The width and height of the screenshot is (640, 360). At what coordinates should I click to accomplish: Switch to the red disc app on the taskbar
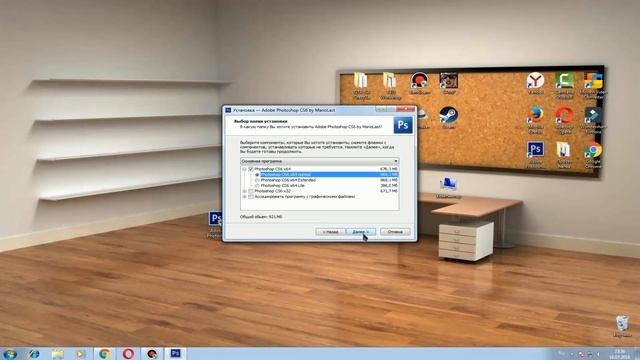pyautogui.click(x=152, y=353)
